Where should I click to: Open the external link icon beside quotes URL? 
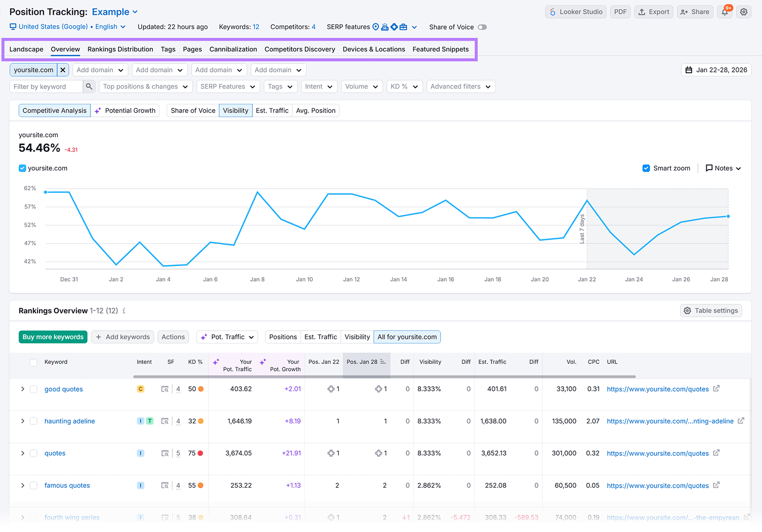pyautogui.click(x=716, y=453)
